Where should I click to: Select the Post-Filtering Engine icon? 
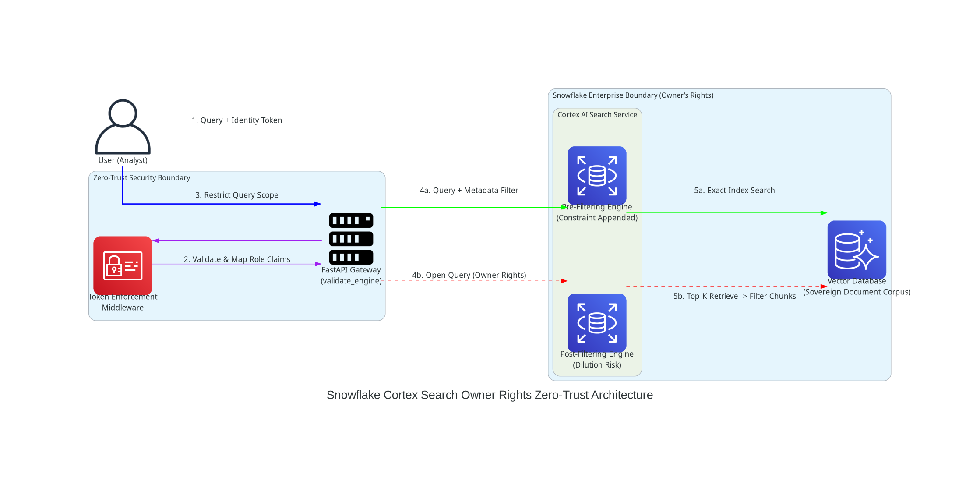[597, 322]
